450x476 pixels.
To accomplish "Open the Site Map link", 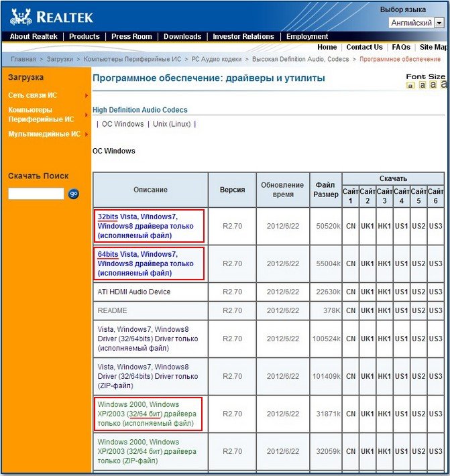I will coord(434,47).
